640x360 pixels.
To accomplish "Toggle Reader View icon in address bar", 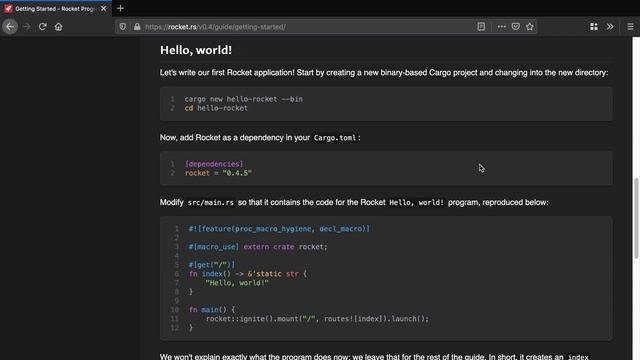I will click(481, 27).
